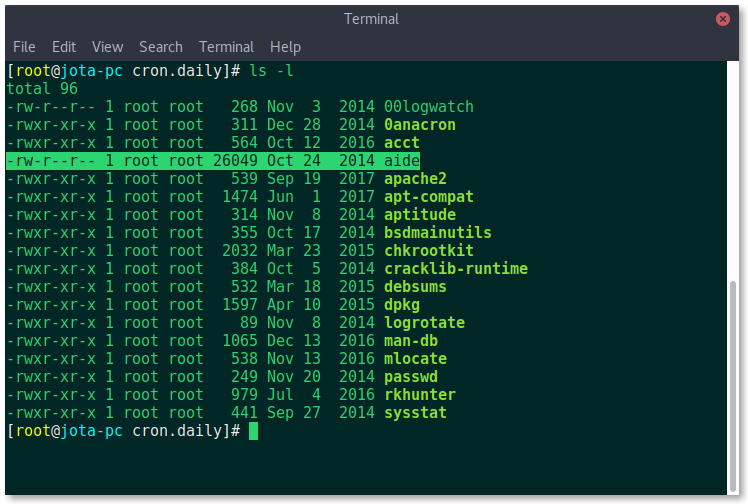Close the Terminal window with red X
Viewport: 748px width, 504px height.
point(722,19)
